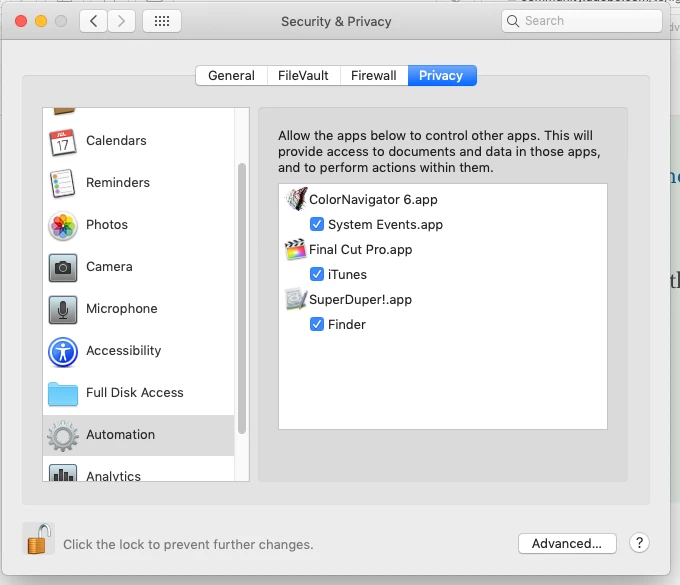Screen dimensions: 680x585
Task: Click the privacy list scrollbar
Action: (242, 298)
